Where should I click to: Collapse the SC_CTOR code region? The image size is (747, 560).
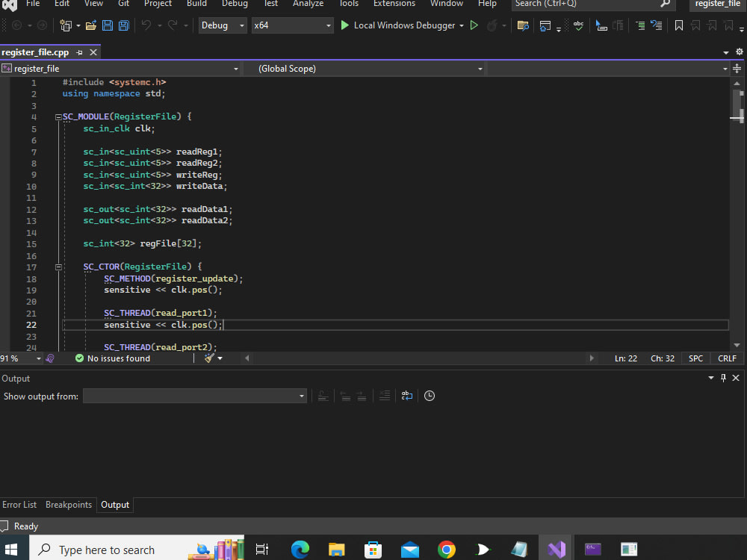58,267
